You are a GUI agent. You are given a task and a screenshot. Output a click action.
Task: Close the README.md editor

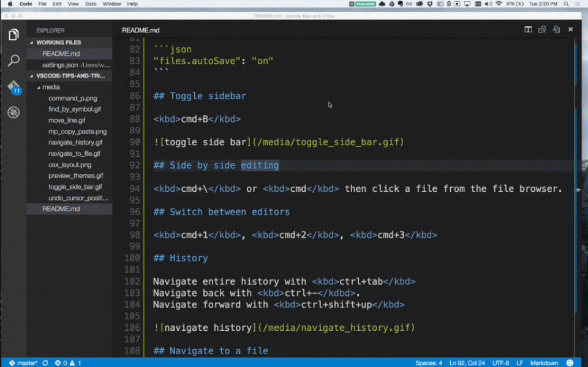coord(570,29)
